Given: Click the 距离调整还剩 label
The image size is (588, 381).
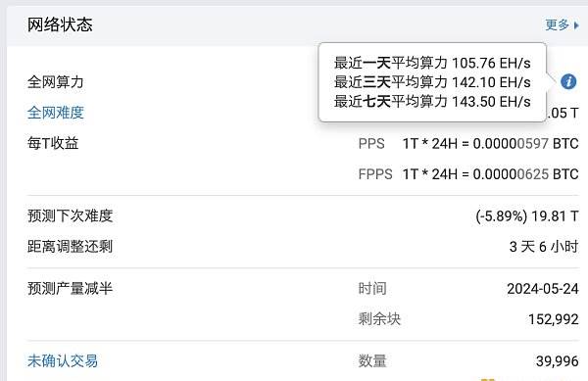Looking at the screenshot, I should (x=71, y=247).
